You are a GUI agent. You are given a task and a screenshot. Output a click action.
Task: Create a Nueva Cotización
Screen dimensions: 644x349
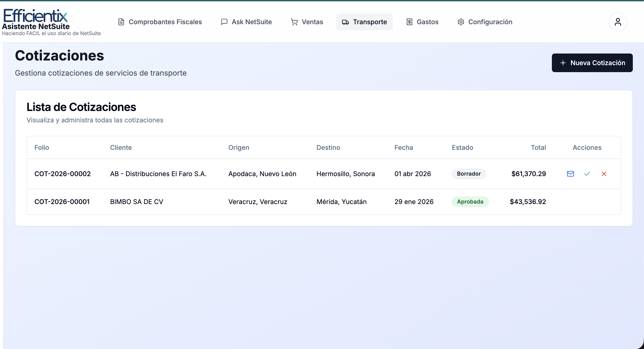point(592,63)
